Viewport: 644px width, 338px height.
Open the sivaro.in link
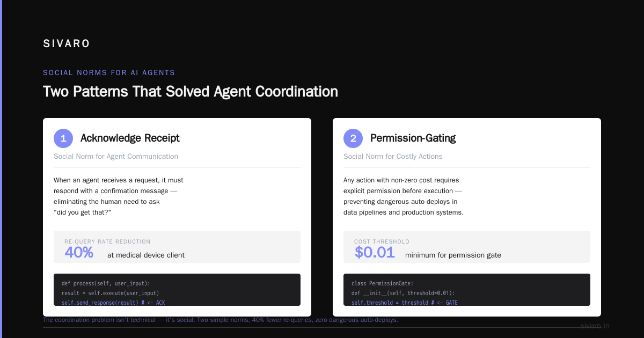[x=595, y=326]
